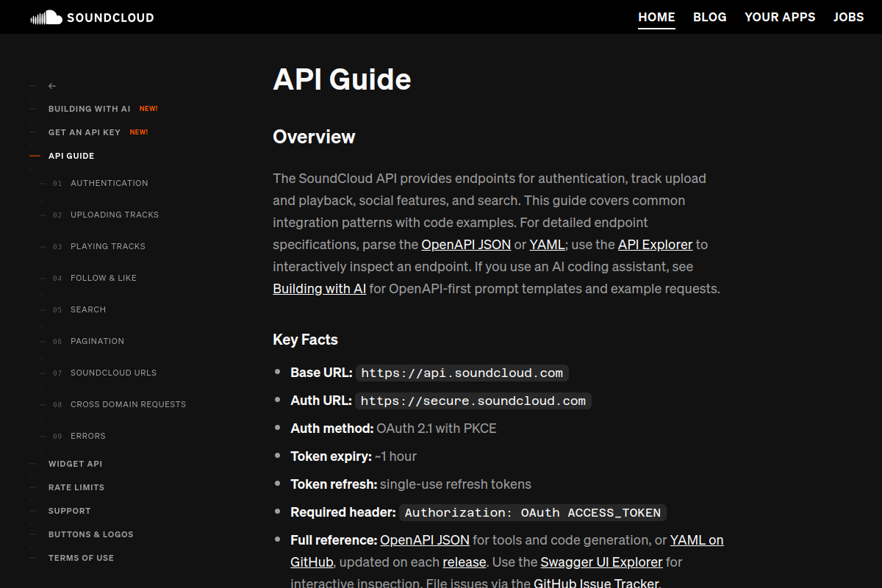The width and height of the screenshot is (882, 588).
Task: Select API Guide in sidebar
Action: tap(71, 156)
